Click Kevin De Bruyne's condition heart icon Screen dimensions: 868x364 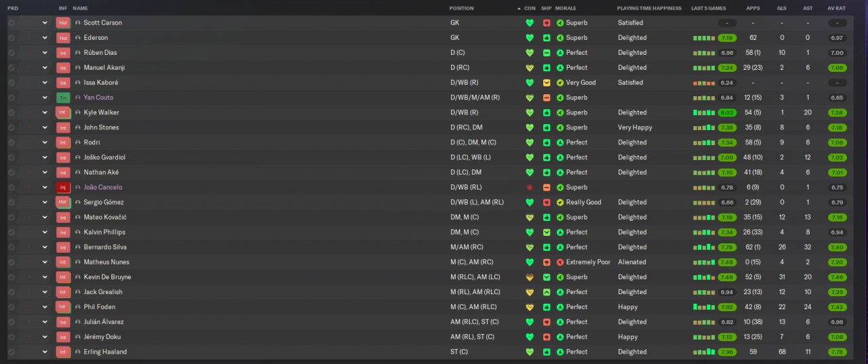[x=530, y=277]
